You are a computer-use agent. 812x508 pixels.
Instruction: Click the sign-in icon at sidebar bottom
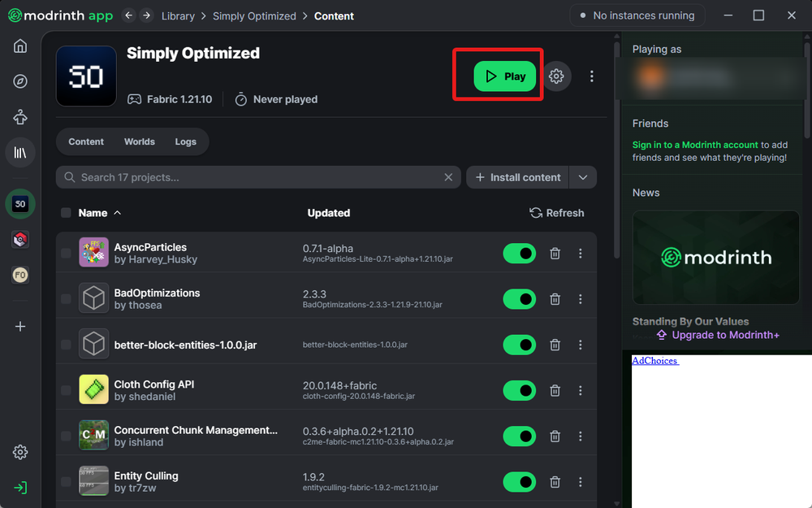pos(20,488)
